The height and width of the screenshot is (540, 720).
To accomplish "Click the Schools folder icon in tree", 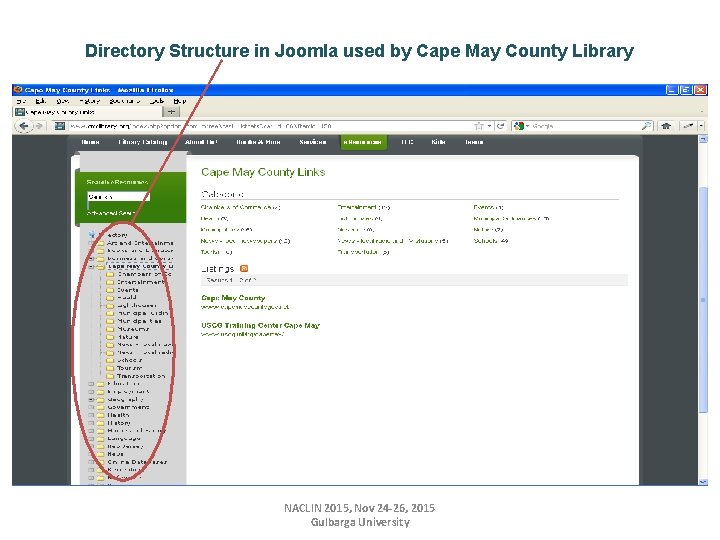I will (x=110, y=360).
